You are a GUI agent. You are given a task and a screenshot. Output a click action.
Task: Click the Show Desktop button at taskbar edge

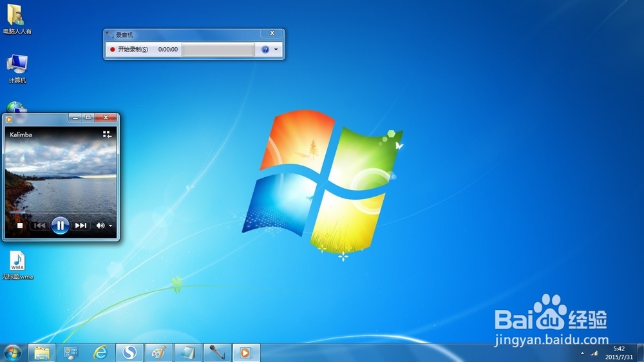pyautogui.click(x=640, y=352)
